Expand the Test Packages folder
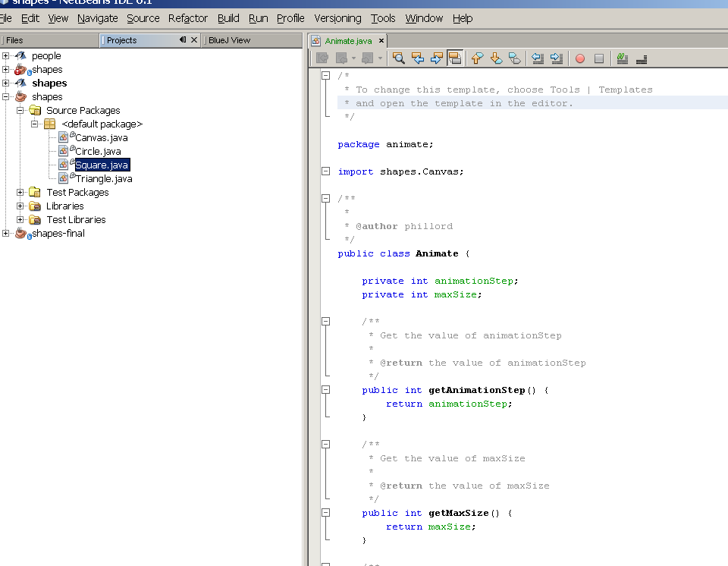The width and height of the screenshot is (728, 566). pyautogui.click(x=20, y=193)
